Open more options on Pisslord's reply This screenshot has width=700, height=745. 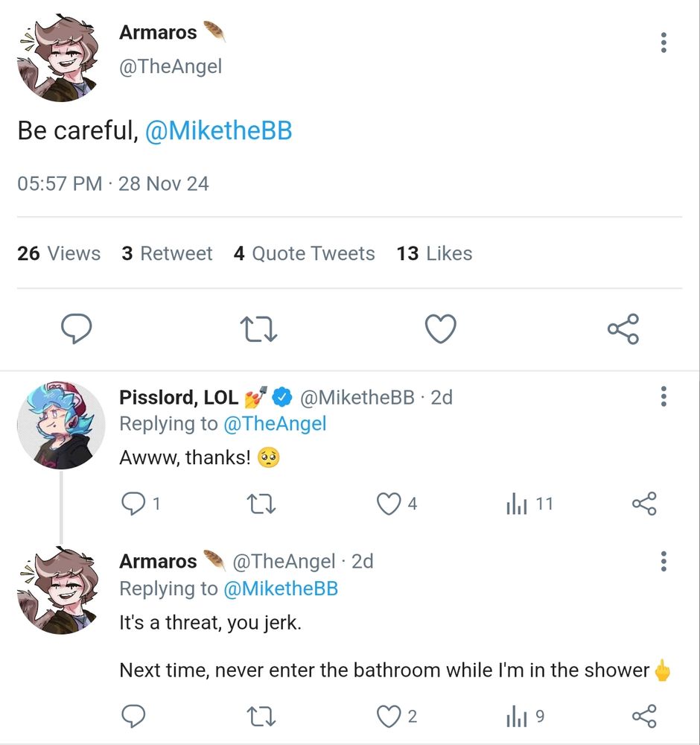tap(664, 396)
